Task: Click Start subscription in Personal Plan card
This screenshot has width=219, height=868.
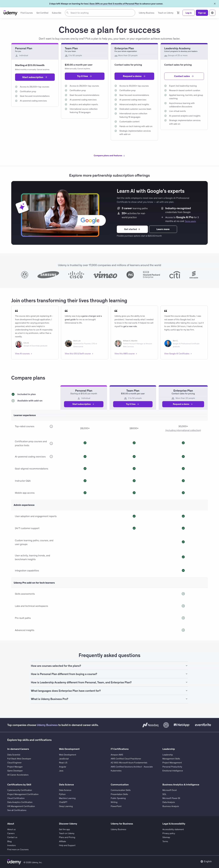Action: (35, 77)
